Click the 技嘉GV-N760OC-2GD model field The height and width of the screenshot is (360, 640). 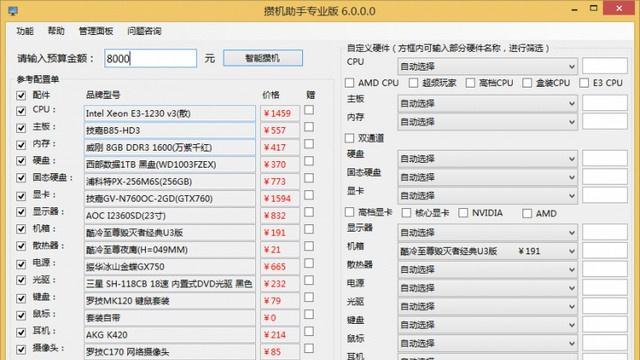(x=169, y=199)
